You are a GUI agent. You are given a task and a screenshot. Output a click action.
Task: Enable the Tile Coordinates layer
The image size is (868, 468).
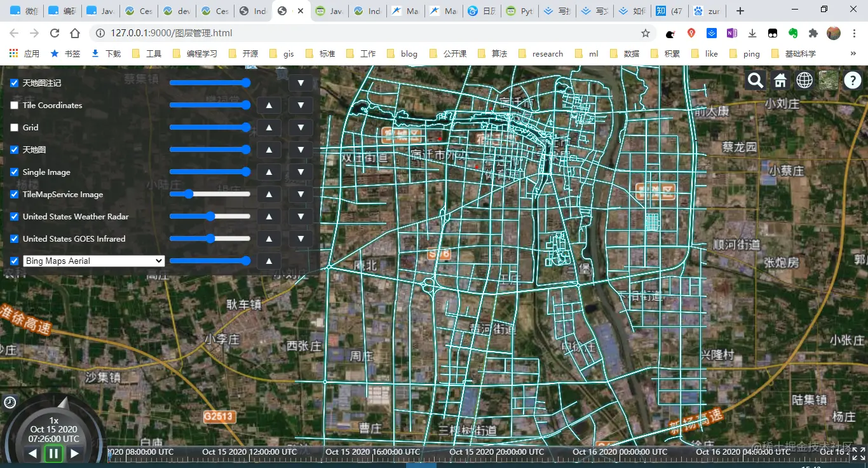point(14,105)
